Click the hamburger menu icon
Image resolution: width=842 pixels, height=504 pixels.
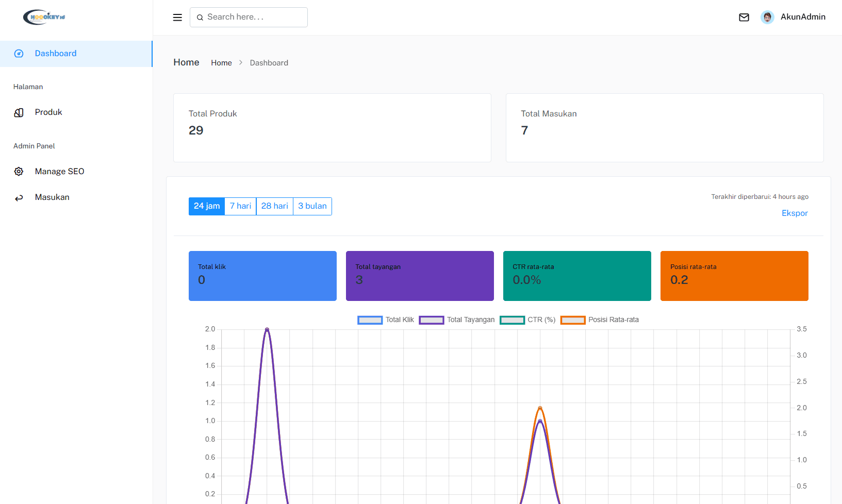tap(177, 18)
